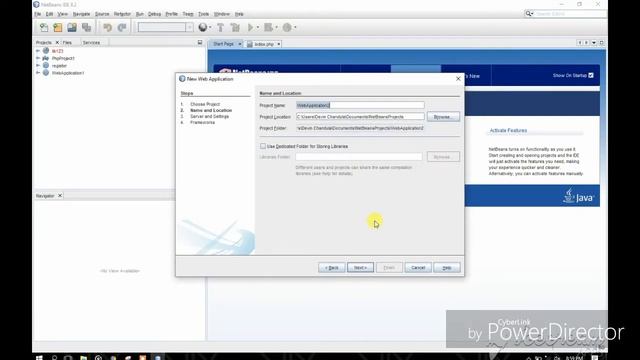
Task: Open the Navigate menu
Action: [x=81, y=14]
